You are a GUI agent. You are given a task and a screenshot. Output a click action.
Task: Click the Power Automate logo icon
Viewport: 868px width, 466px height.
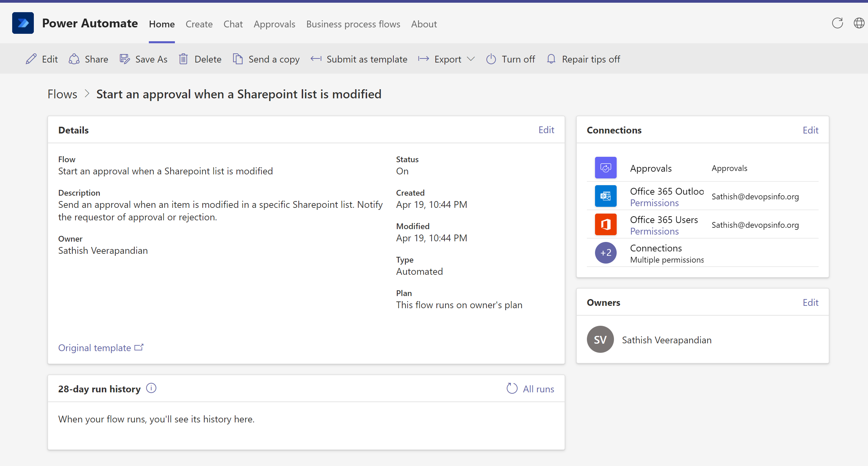point(23,23)
